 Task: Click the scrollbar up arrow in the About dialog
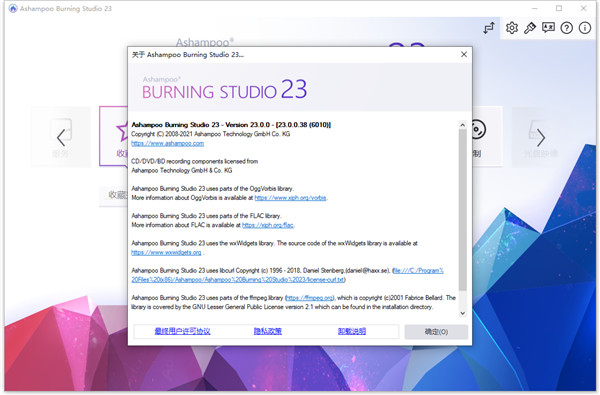[463, 125]
